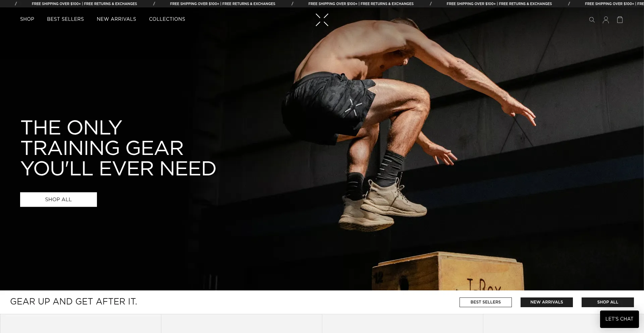Screen dimensions: 644x333
Task: Open COLLECTIONS in header navigation
Action: tap(167, 19)
